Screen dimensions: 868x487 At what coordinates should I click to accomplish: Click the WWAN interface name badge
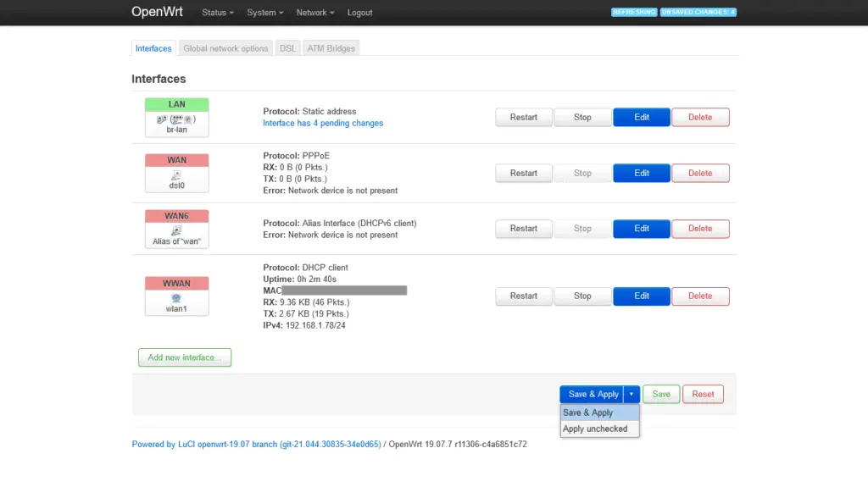pos(176,284)
